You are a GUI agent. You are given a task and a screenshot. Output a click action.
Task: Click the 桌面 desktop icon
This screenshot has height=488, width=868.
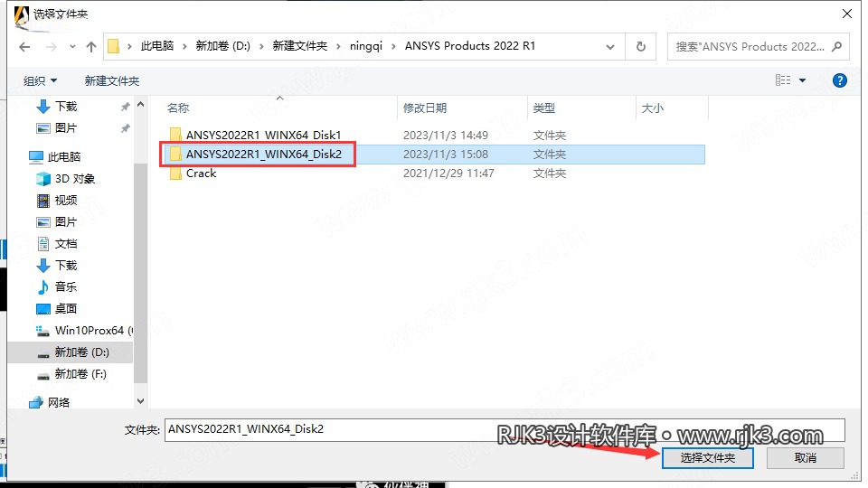click(x=43, y=309)
